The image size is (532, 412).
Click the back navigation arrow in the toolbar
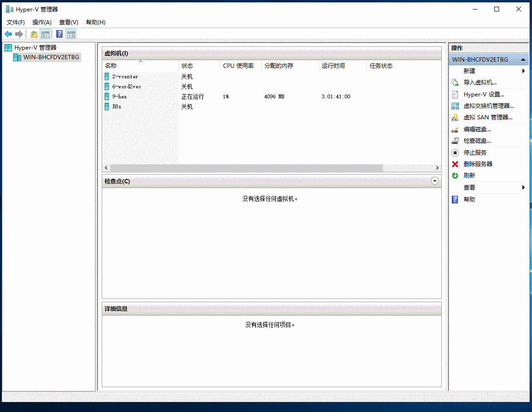[x=8, y=33]
